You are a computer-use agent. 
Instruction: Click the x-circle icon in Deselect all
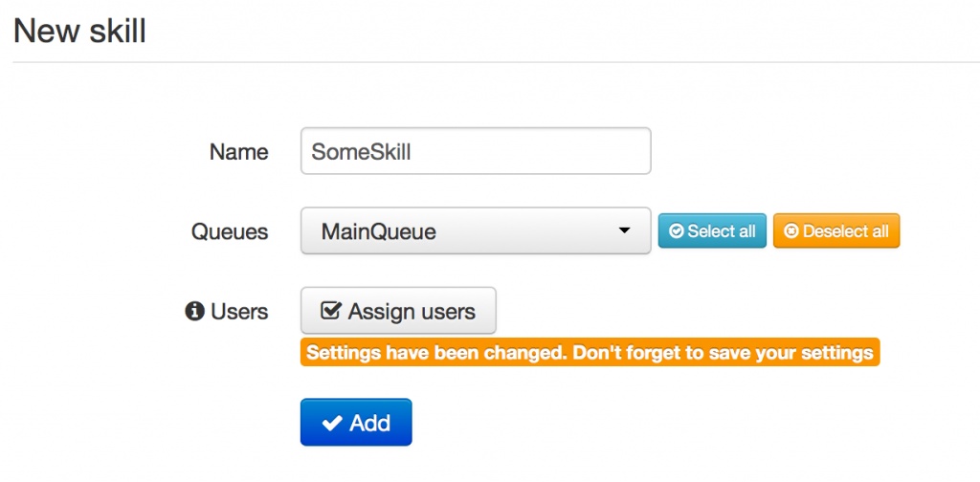(x=791, y=231)
